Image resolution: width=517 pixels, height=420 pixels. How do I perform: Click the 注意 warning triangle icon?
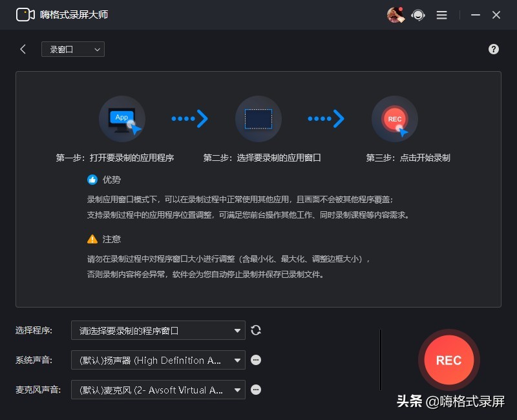[x=92, y=238]
